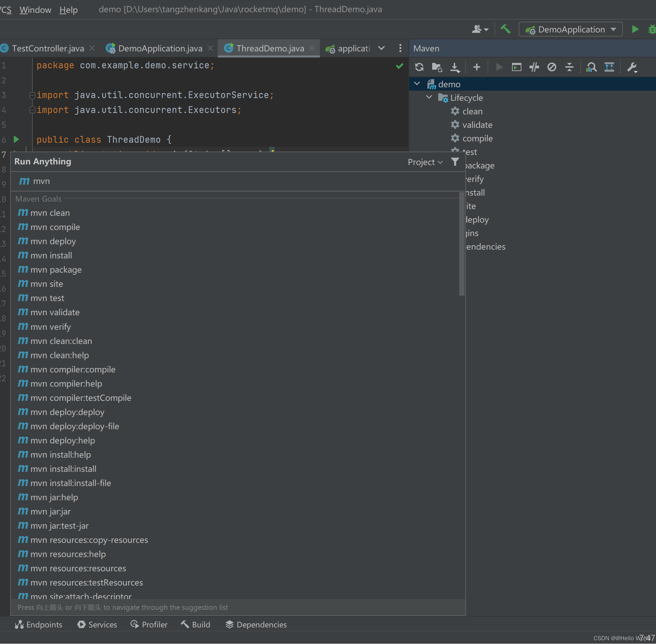Toggle Maven Offline Mode
Image resolution: width=656 pixels, height=644 pixels.
point(534,67)
